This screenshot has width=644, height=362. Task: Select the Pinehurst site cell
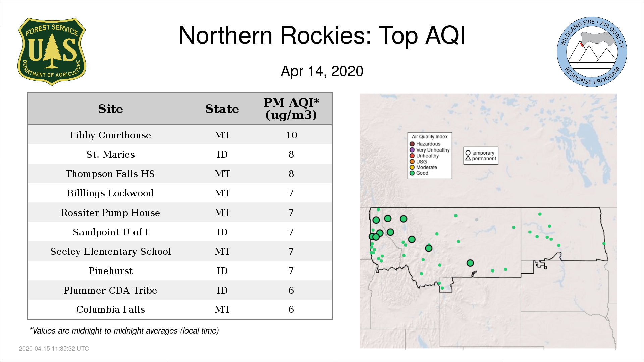point(110,271)
